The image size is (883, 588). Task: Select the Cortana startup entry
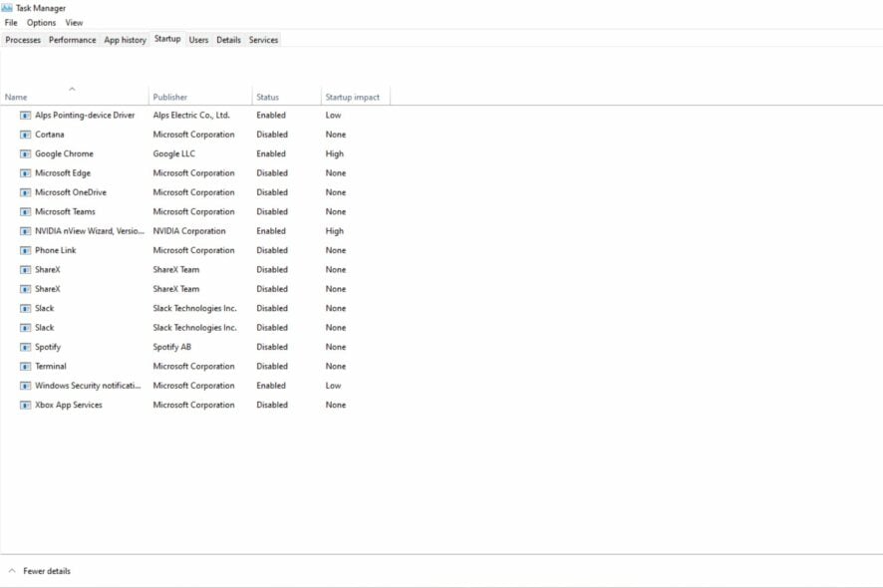point(50,135)
